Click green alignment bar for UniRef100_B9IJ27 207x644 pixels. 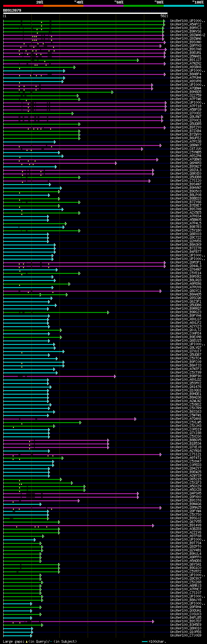tap(71, 60)
